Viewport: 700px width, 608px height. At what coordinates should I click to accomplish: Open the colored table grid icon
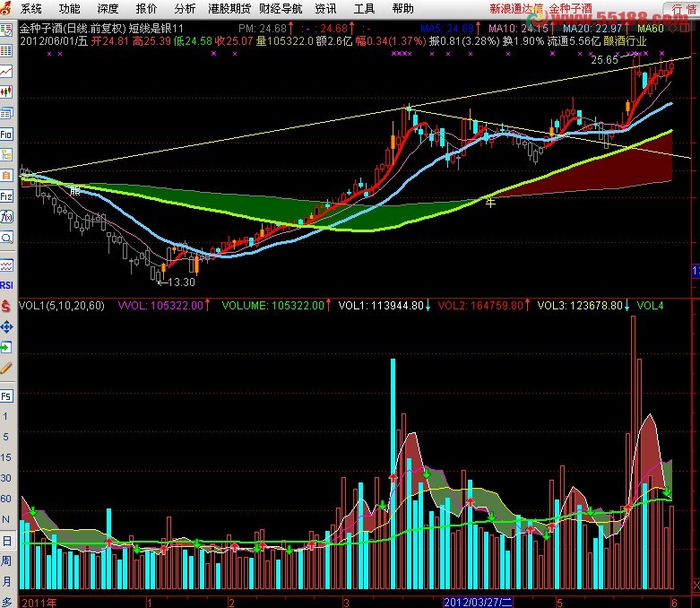coord(6,50)
